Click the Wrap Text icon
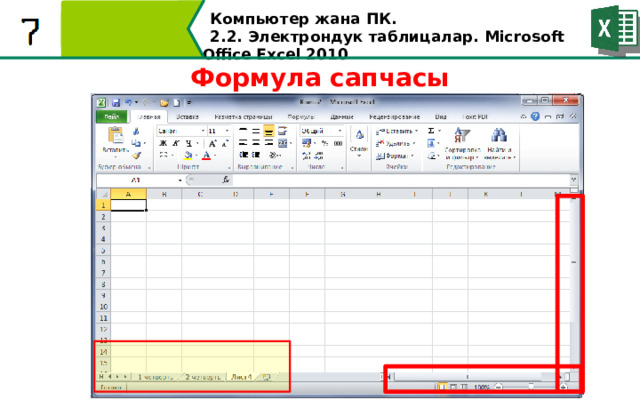Viewport: 640px width, 400px height. coord(282,131)
